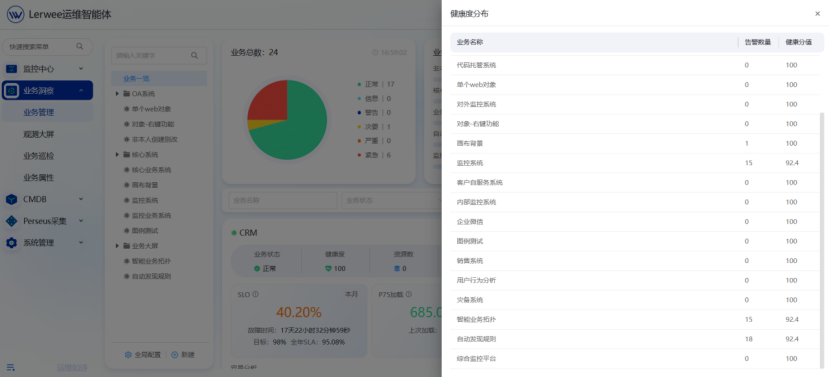Close the 健康度分布 panel
829x377 pixels.
coord(817,14)
